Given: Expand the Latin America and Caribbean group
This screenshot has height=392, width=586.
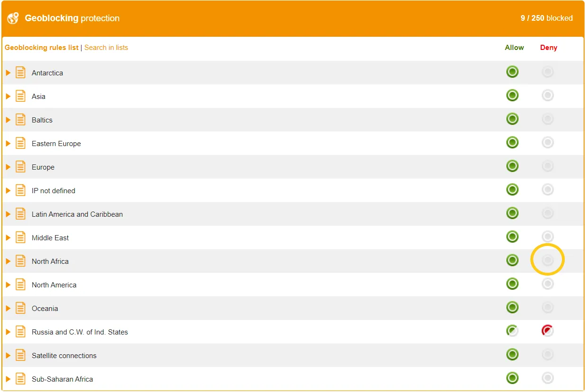Looking at the screenshot, I should pyautogui.click(x=8, y=214).
